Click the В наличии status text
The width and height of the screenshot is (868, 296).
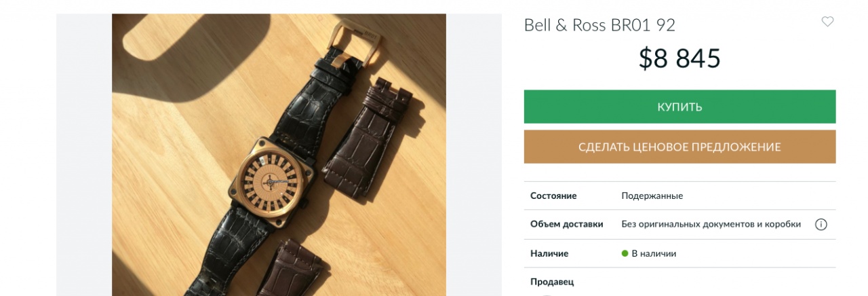[654, 253]
